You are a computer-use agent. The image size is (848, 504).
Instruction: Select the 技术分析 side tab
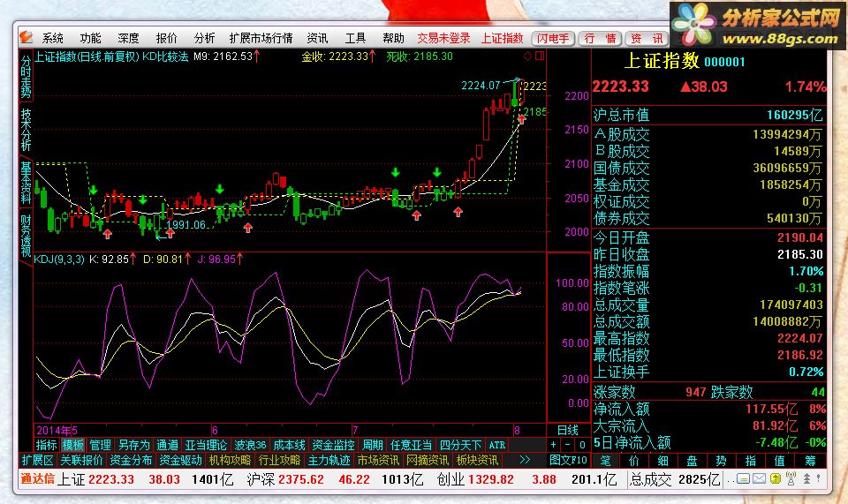(x=26, y=130)
